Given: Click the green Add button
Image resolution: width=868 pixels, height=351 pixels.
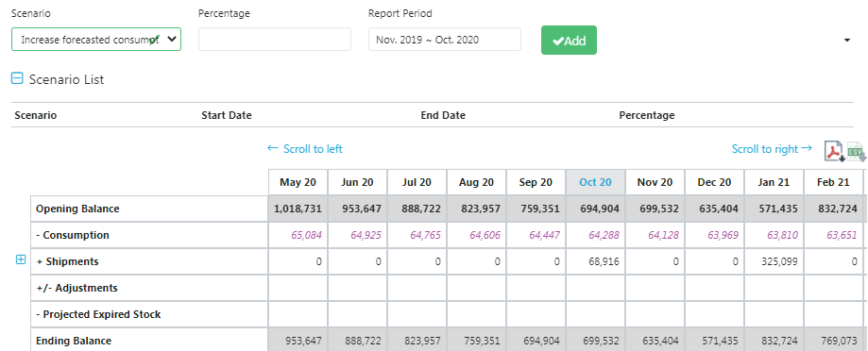Looking at the screenshot, I should pyautogui.click(x=570, y=41).
